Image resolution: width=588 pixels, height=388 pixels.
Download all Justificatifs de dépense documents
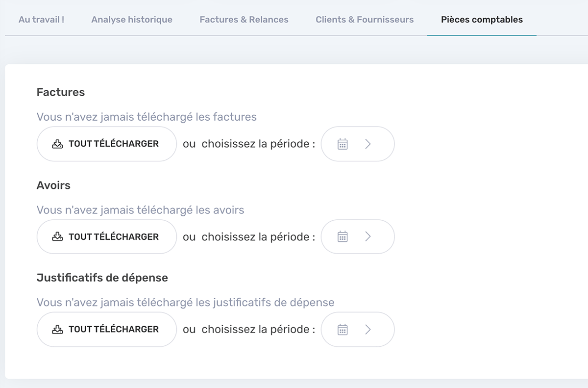[106, 329]
